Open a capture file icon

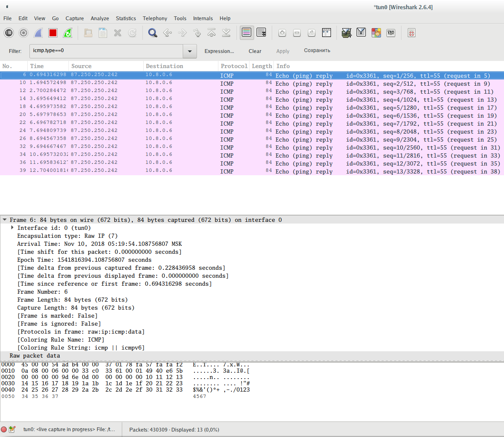coord(88,33)
